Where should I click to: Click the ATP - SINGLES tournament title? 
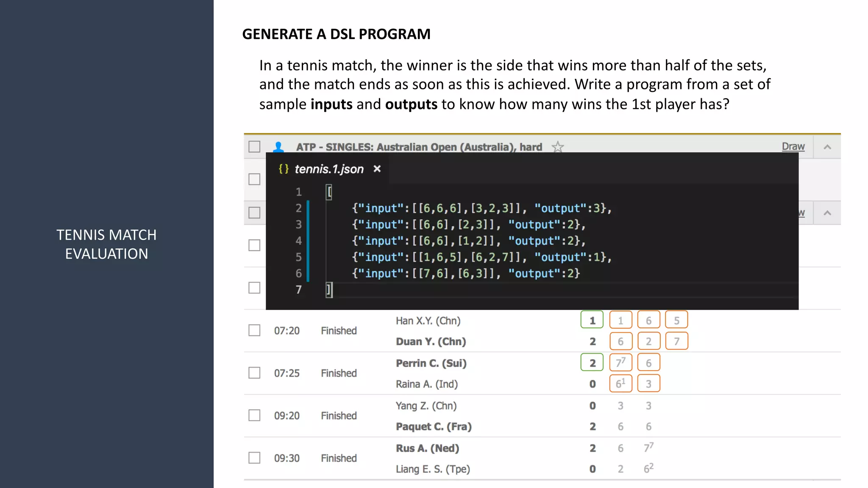pyautogui.click(x=419, y=147)
